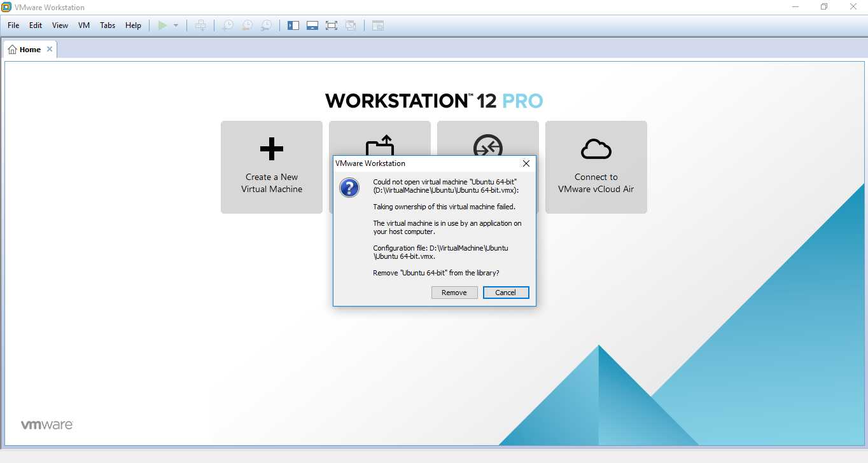Click the Open a Virtual Machine folder icon
This screenshot has width=868, height=463.
(380, 146)
